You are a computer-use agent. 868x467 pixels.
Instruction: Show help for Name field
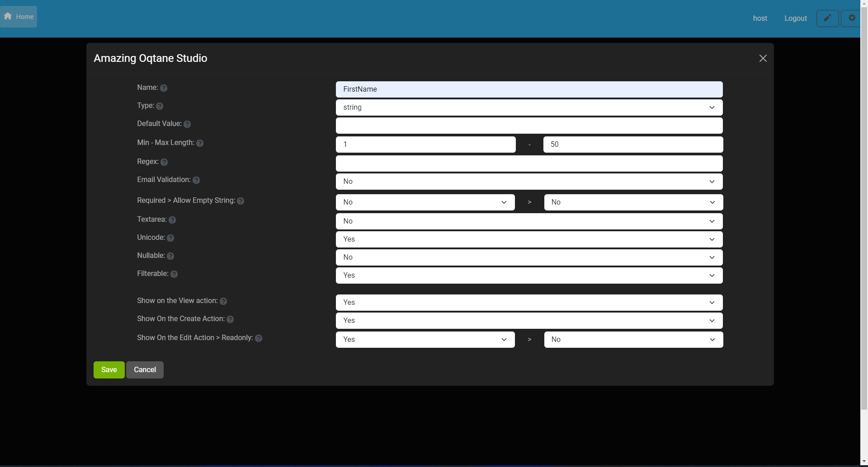click(x=164, y=88)
